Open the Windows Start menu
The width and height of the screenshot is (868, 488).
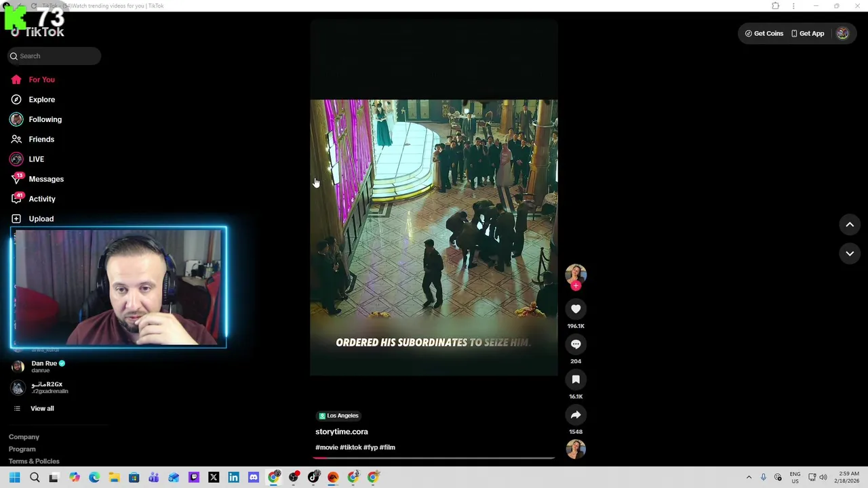14,478
